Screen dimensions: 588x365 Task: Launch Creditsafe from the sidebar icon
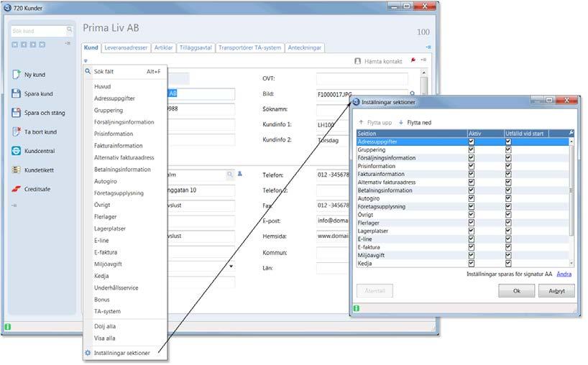16,189
